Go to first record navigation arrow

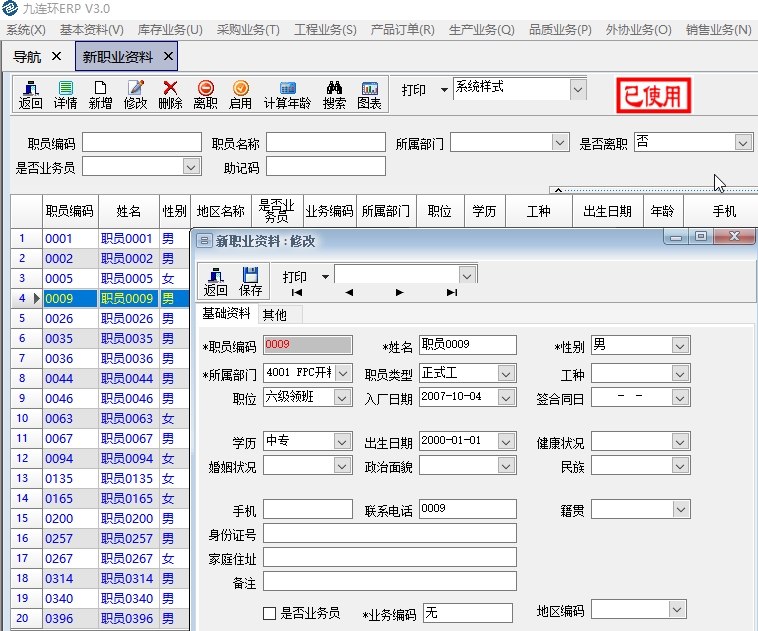click(x=297, y=293)
